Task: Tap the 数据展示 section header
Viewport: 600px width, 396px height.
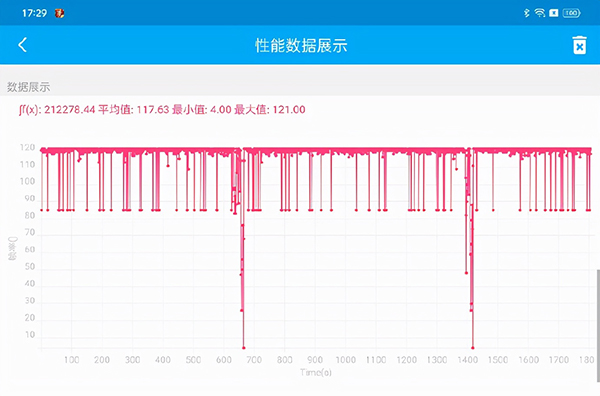Action: pyautogui.click(x=29, y=87)
